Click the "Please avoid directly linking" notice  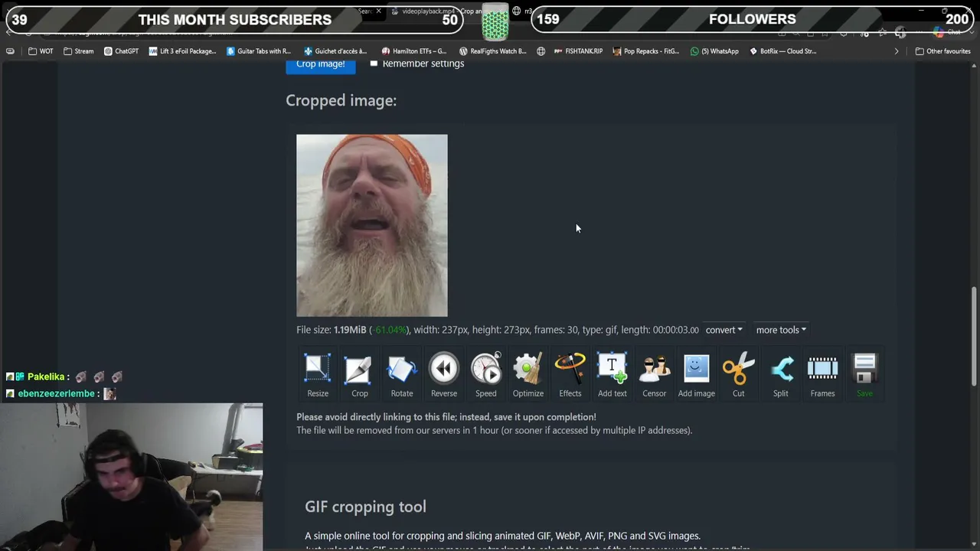tap(446, 417)
